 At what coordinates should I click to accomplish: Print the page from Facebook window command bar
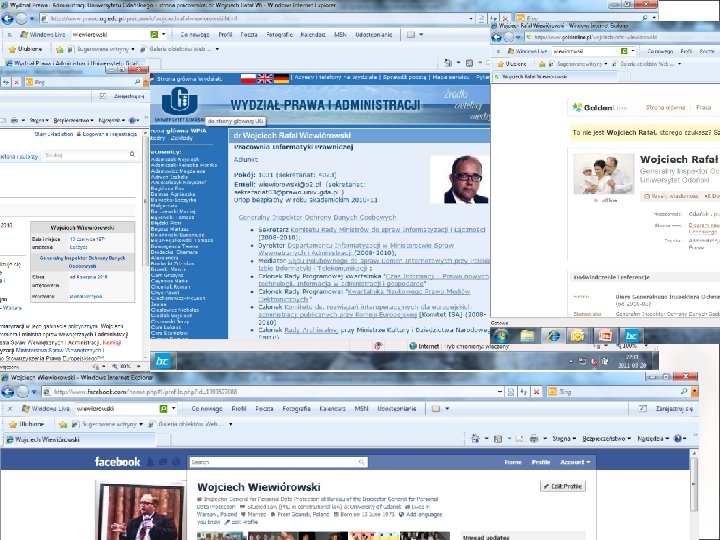point(534,439)
